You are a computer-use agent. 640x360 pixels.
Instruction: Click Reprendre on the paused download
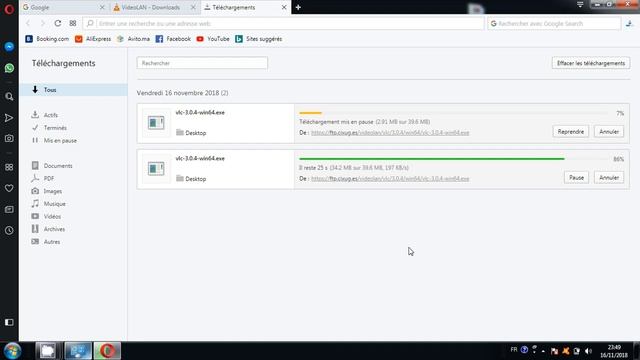point(571,131)
